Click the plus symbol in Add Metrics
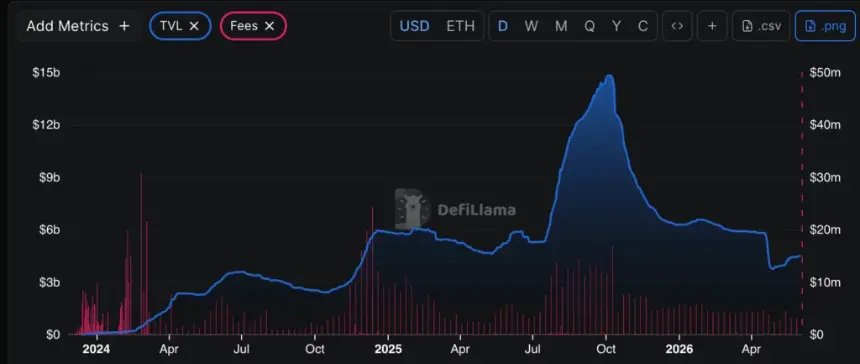The height and width of the screenshot is (364, 860). tap(125, 26)
